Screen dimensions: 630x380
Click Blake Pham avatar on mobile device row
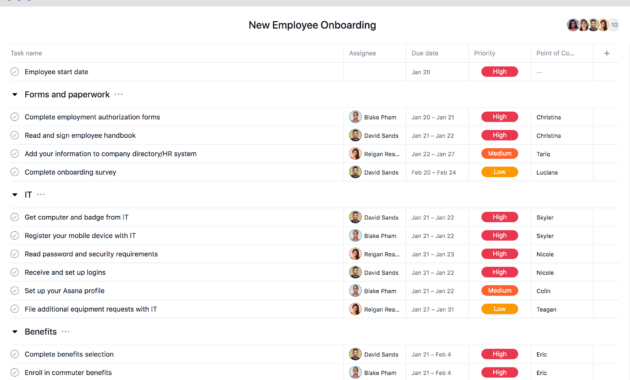pyautogui.click(x=355, y=235)
